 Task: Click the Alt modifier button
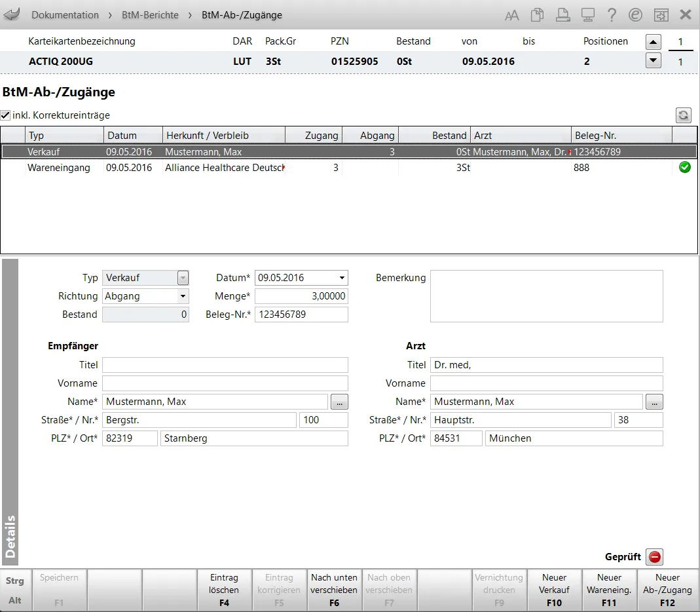click(x=14, y=600)
